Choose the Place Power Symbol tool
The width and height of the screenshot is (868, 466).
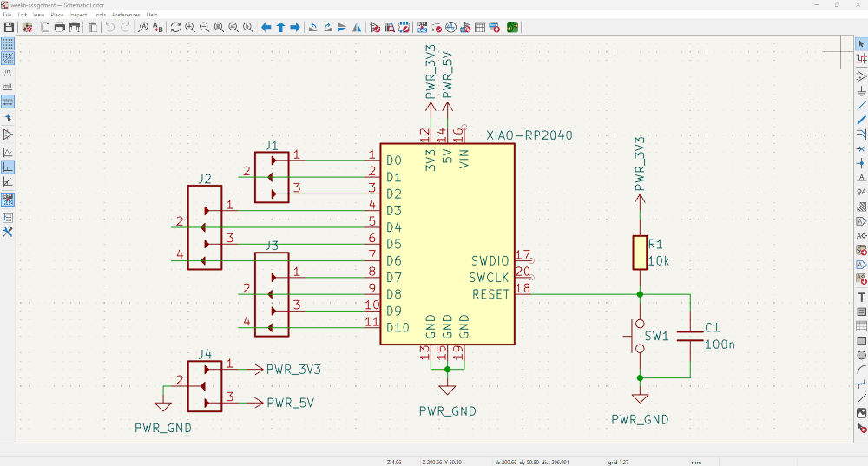click(x=861, y=91)
